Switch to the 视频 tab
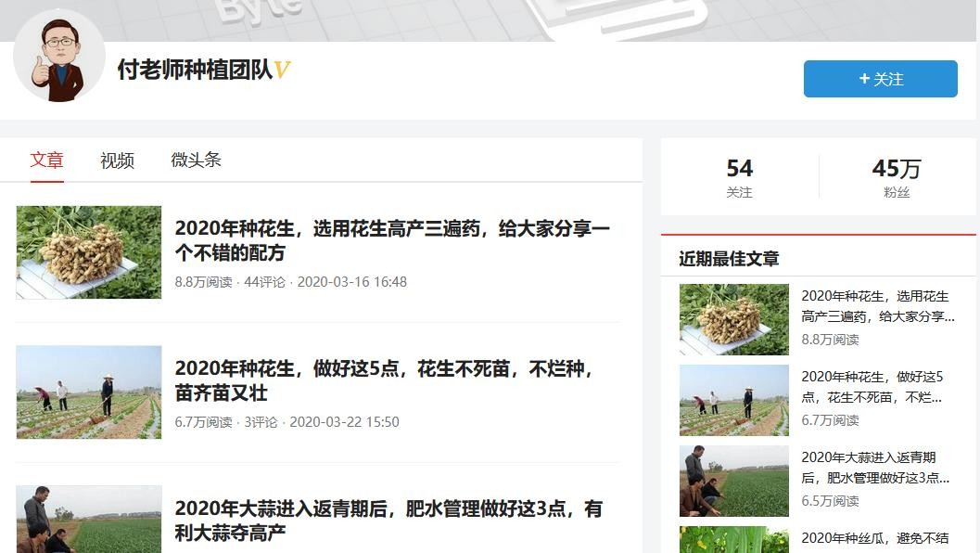This screenshot has height=553, width=980. pyautogui.click(x=117, y=161)
